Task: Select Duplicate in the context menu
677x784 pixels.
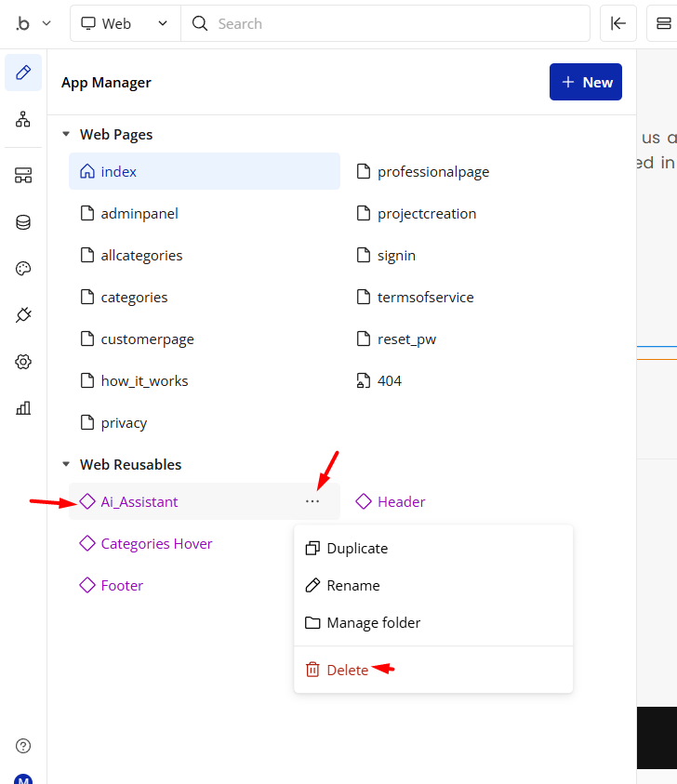Action: (x=356, y=549)
